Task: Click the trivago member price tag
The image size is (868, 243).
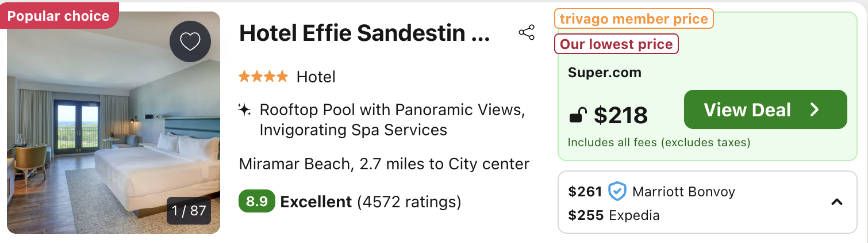Action: pyautogui.click(x=634, y=18)
